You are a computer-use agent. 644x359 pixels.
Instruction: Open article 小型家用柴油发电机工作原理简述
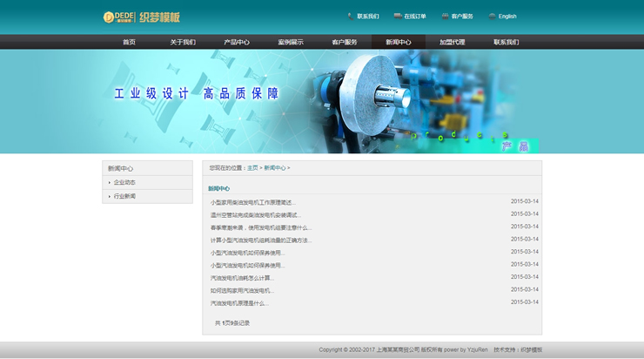[252, 202]
